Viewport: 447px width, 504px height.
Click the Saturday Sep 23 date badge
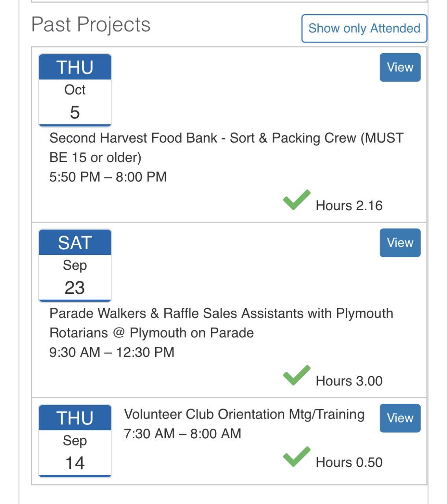(x=75, y=265)
